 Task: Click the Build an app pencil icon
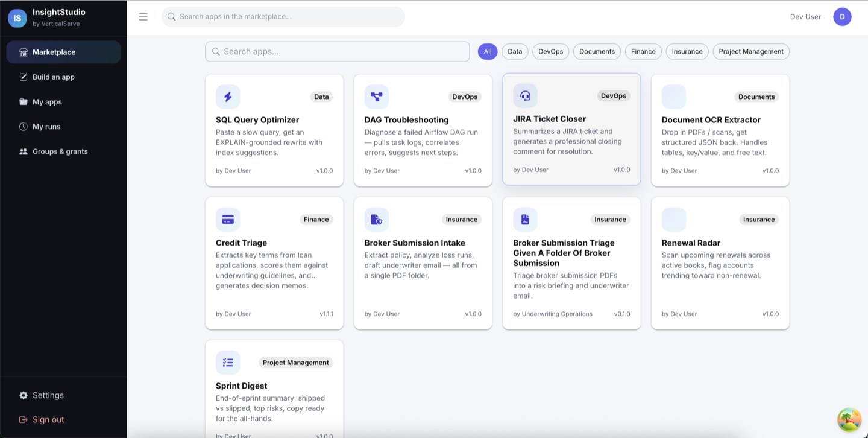point(24,77)
